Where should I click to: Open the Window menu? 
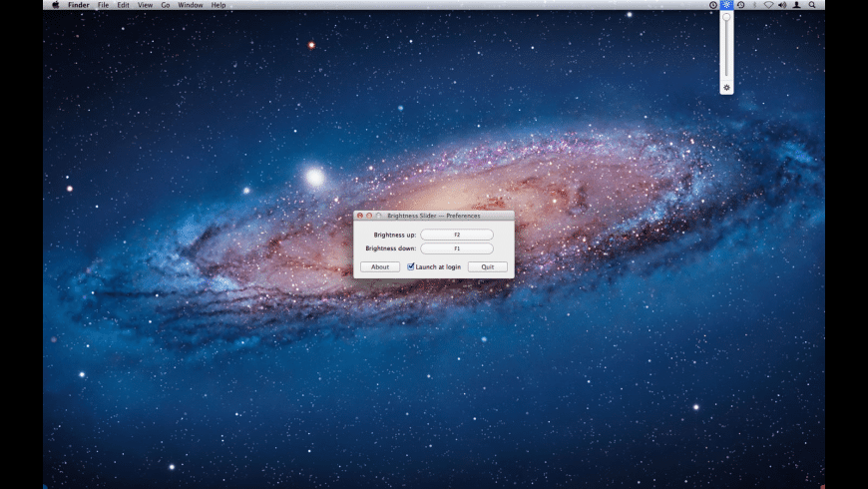[x=190, y=5]
